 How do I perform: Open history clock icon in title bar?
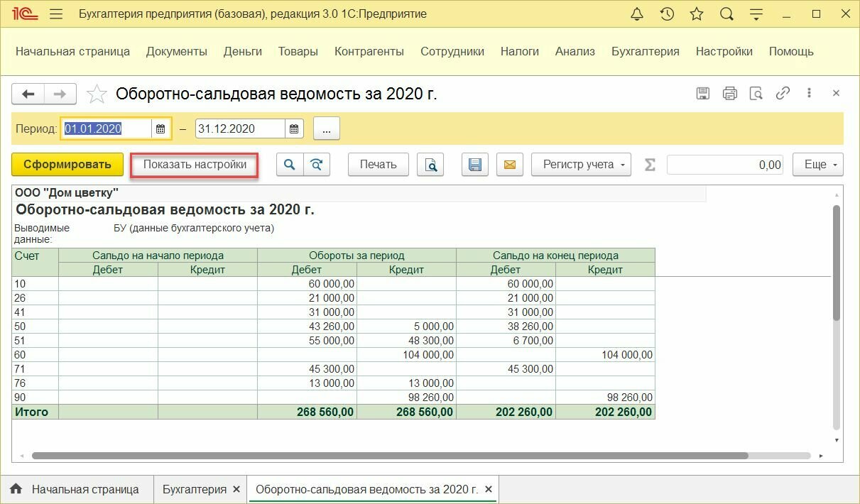pyautogui.click(x=666, y=14)
